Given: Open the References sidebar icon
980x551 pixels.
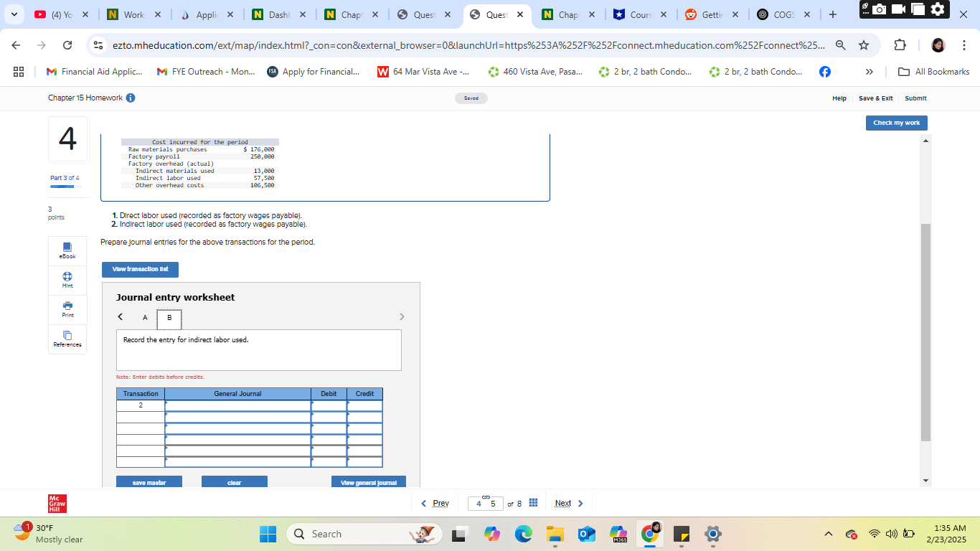Looking at the screenshot, I should (67, 335).
